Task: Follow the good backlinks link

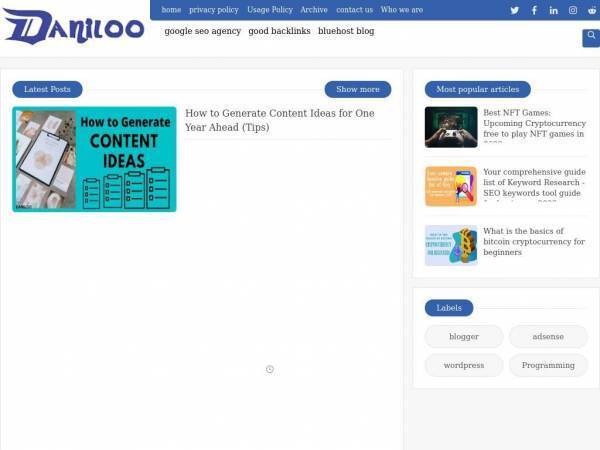Action: pos(279,31)
